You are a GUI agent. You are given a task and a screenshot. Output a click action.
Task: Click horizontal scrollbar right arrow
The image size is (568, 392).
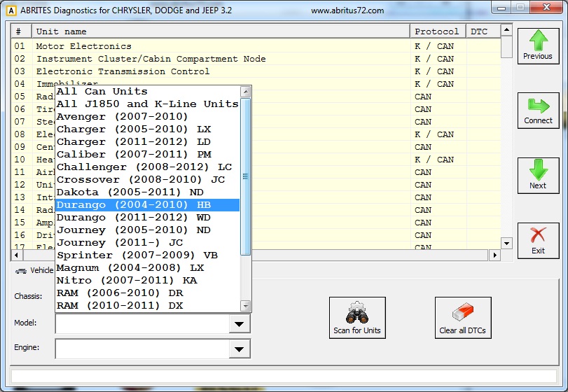494,255
